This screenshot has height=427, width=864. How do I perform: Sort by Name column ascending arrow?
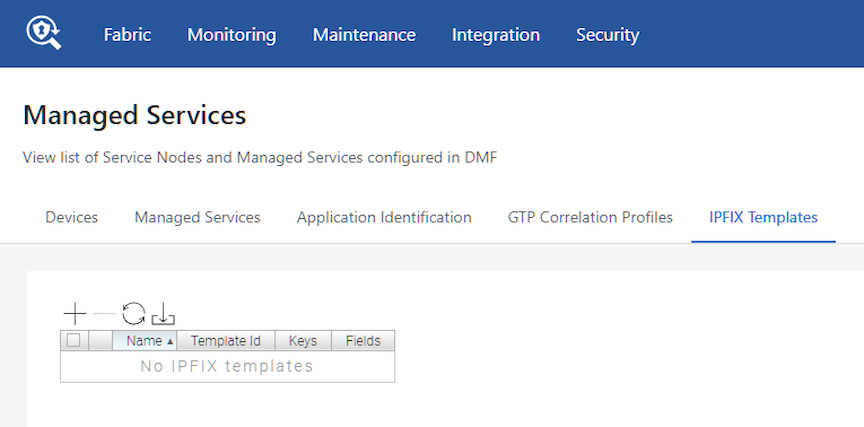pos(170,342)
